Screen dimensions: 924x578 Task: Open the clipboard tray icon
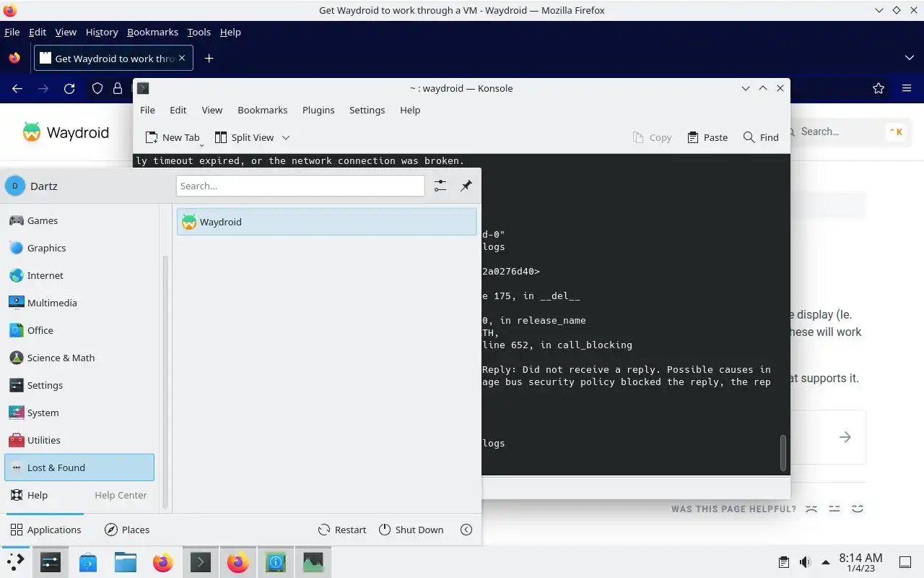[x=784, y=562]
